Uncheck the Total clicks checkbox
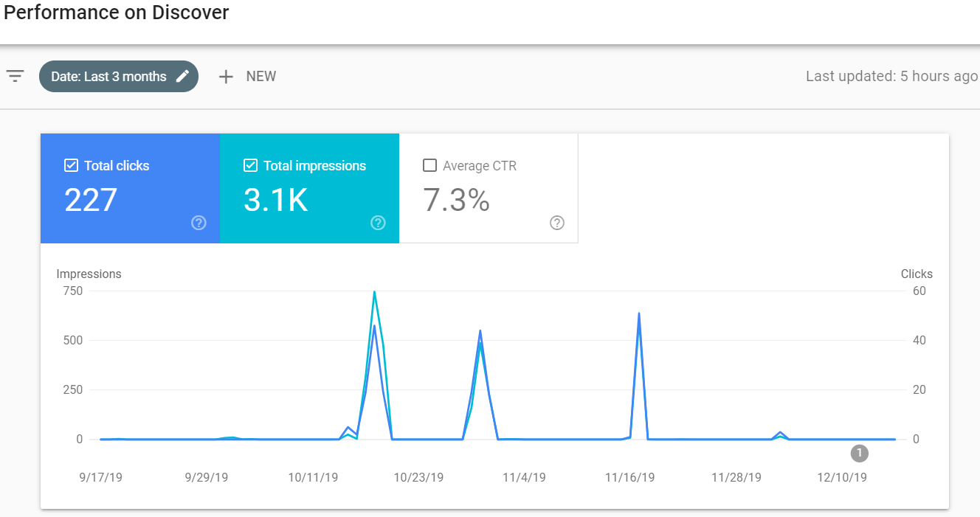Image resolution: width=980 pixels, height=517 pixels. (71, 165)
